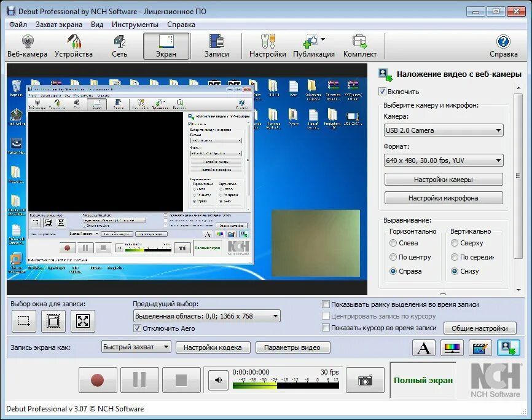This screenshot has height=420, width=532.
Task: Open the Быстрый захват recording format dropdown
Action: click(136, 347)
